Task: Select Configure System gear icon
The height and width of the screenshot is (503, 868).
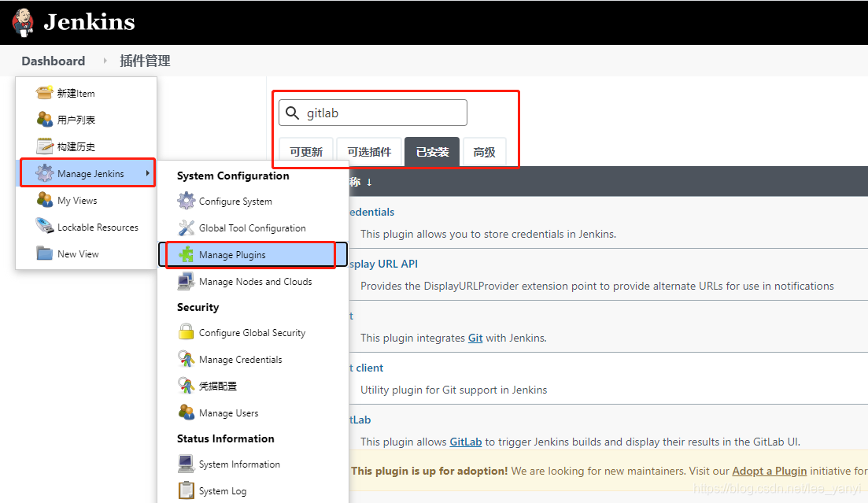Action: (x=187, y=201)
